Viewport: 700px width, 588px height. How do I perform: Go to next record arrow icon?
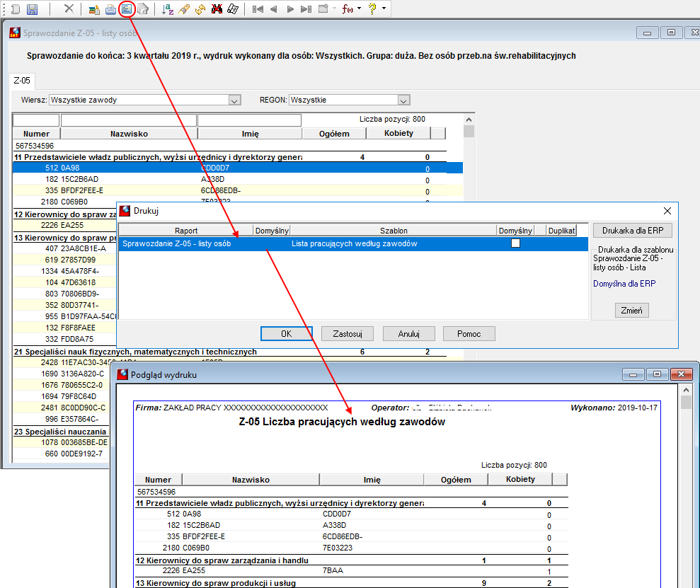[x=290, y=9]
